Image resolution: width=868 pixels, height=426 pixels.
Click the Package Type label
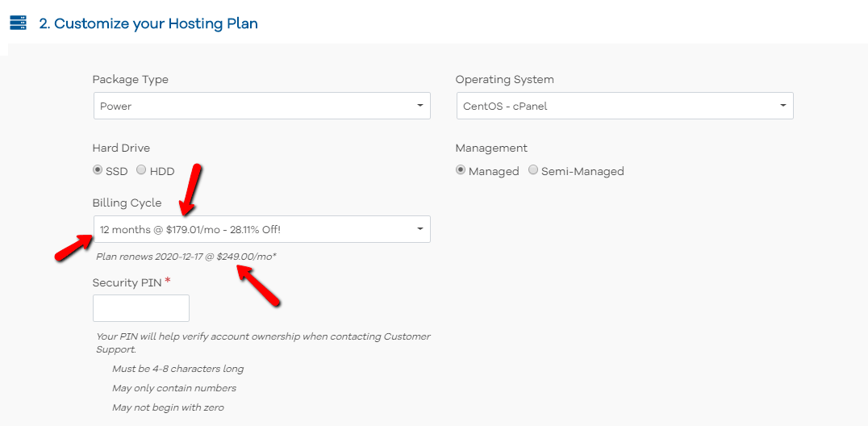tap(130, 79)
